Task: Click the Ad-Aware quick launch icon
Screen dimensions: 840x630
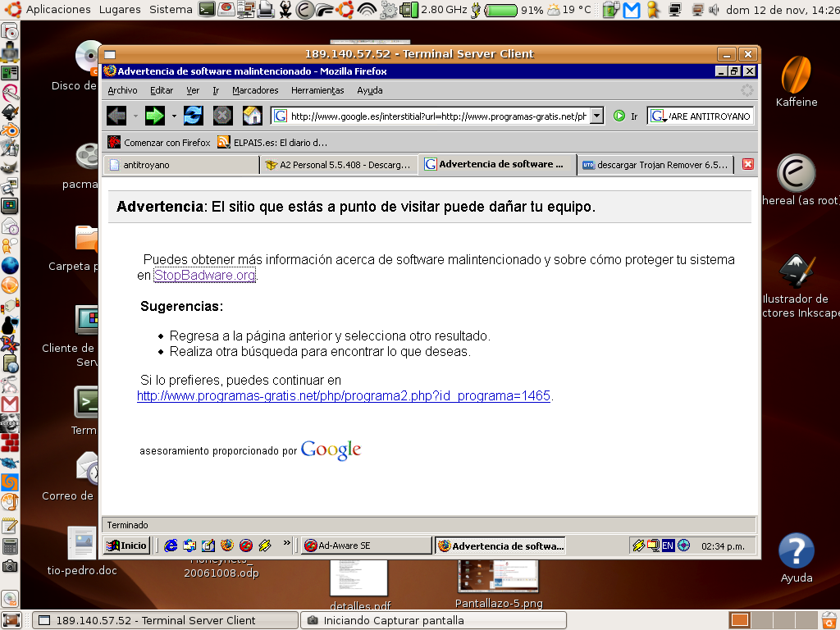Action: 246,546
